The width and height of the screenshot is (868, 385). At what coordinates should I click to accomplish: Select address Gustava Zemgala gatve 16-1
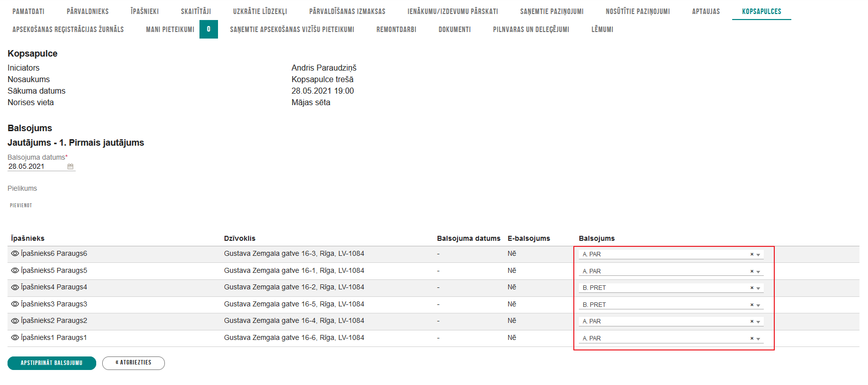pyautogui.click(x=294, y=270)
